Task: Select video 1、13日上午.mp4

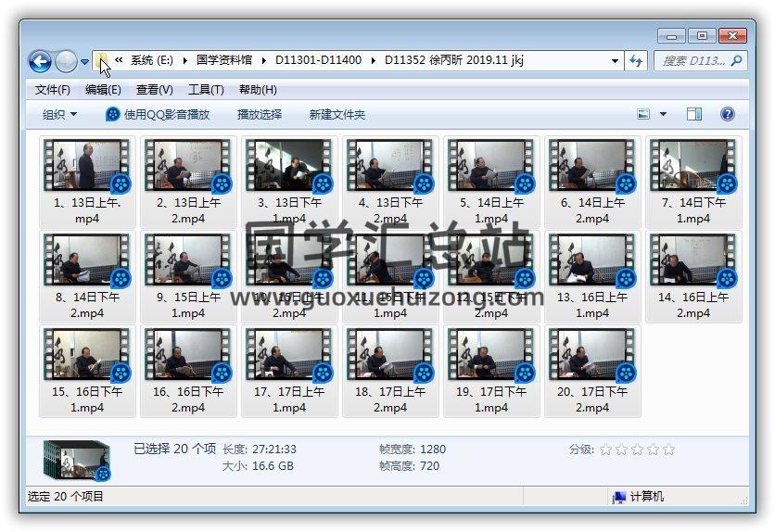Action: point(87,182)
